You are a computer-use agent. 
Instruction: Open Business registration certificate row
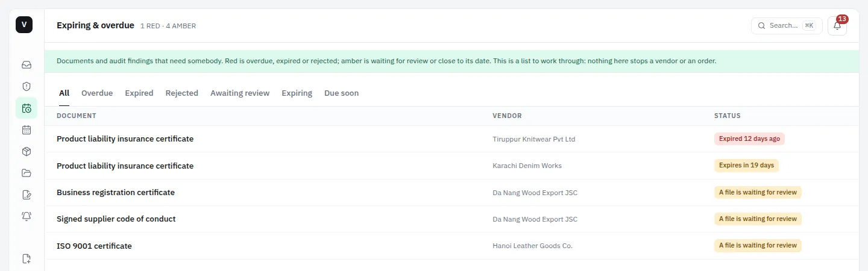[x=451, y=193]
